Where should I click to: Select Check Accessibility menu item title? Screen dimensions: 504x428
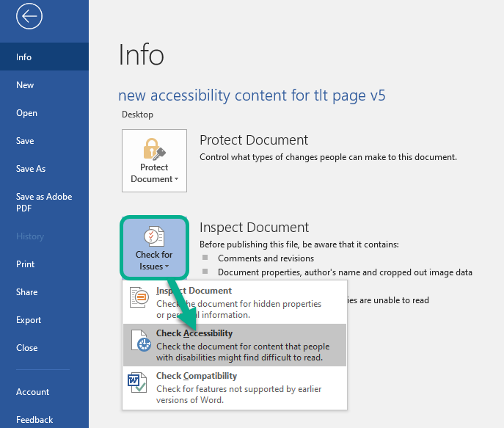[x=194, y=333]
